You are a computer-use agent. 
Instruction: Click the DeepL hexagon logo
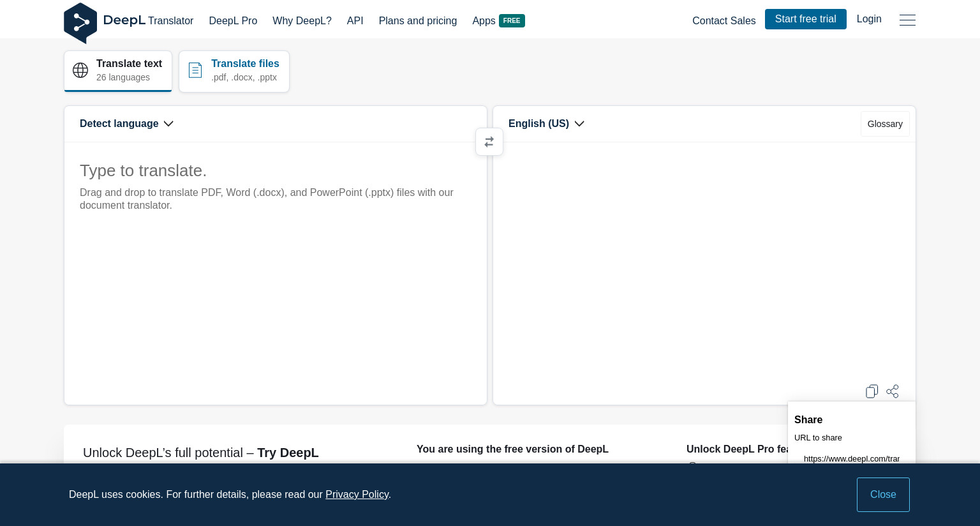click(x=80, y=23)
